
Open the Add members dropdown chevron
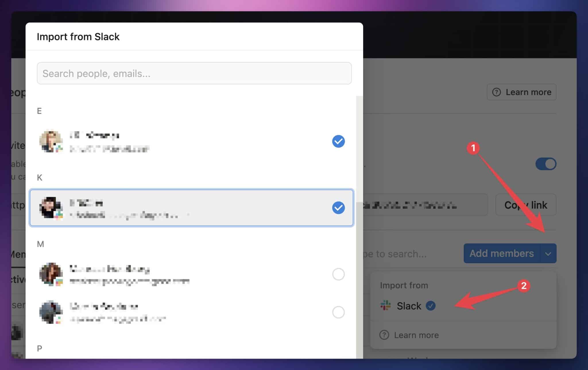tap(549, 254)
